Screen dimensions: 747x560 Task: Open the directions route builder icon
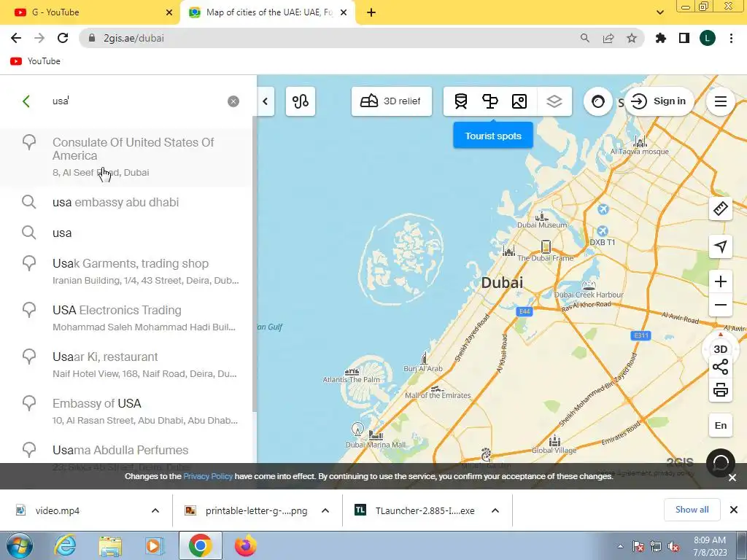pos(301,101)
